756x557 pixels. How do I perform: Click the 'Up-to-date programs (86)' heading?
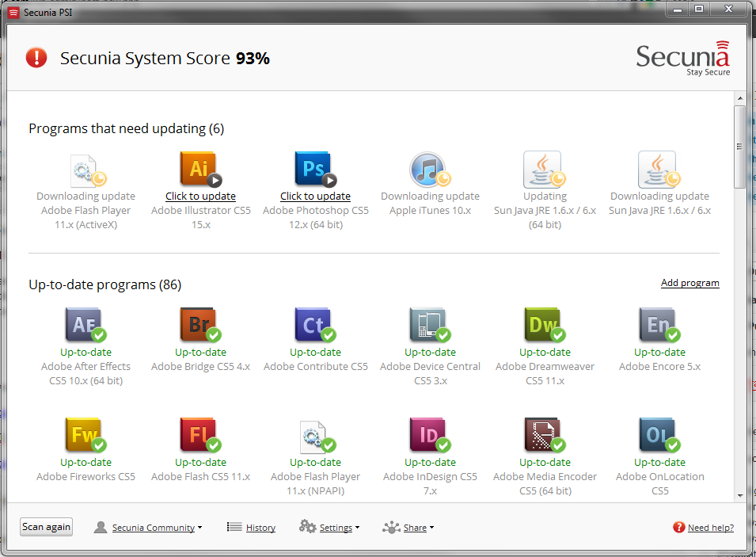coord(105,284)
